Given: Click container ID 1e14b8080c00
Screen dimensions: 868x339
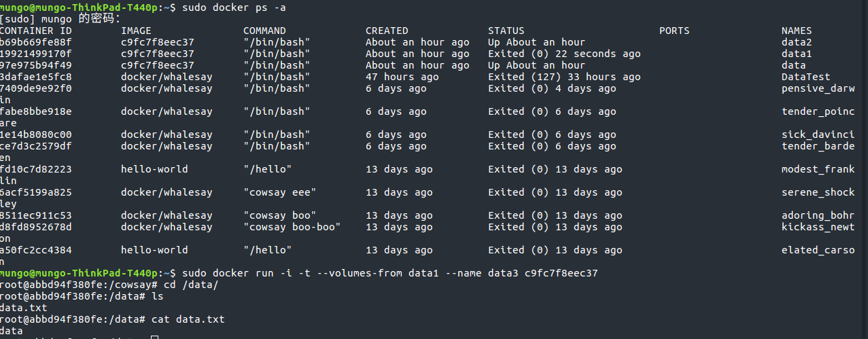Looking at the screenshot, I should pyautogui.click(x=36, y=135).
